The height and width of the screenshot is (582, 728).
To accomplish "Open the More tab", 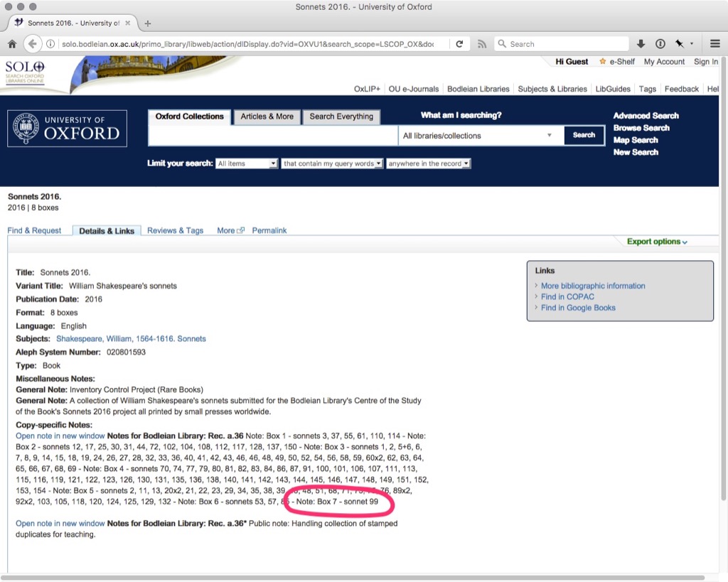I will point(225,230).
